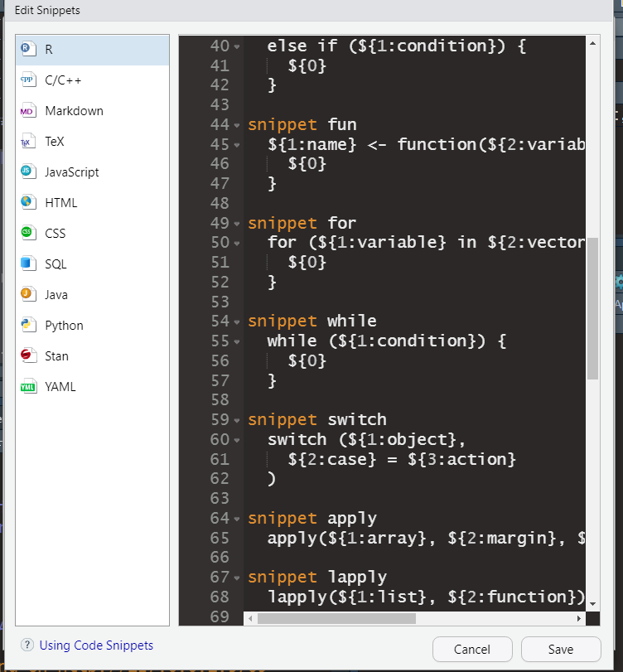Place cursor on 'snippet while' line
Screen dimensions: 623x672
(312, 321)
